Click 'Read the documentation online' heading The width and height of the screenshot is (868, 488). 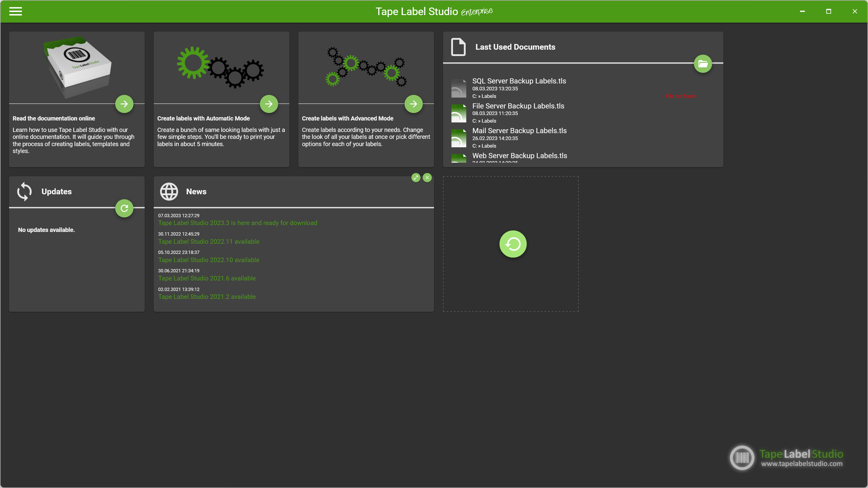coord(54,119)
